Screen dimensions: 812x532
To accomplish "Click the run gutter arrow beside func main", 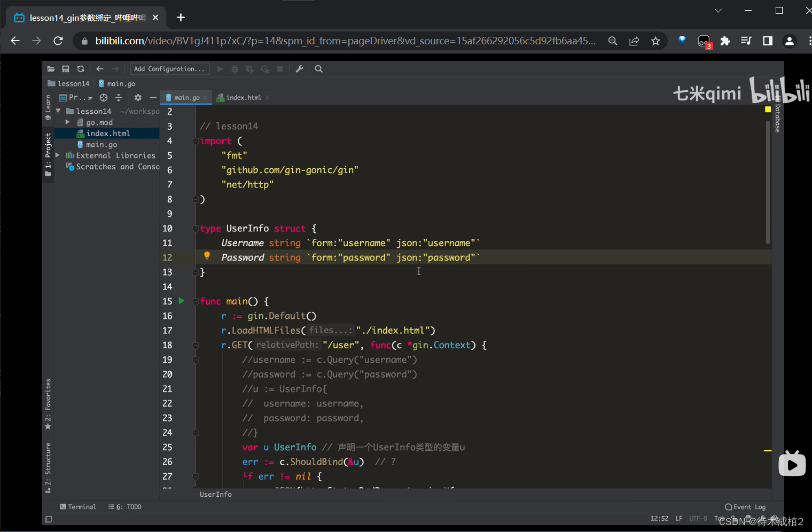I will [181, 301].
